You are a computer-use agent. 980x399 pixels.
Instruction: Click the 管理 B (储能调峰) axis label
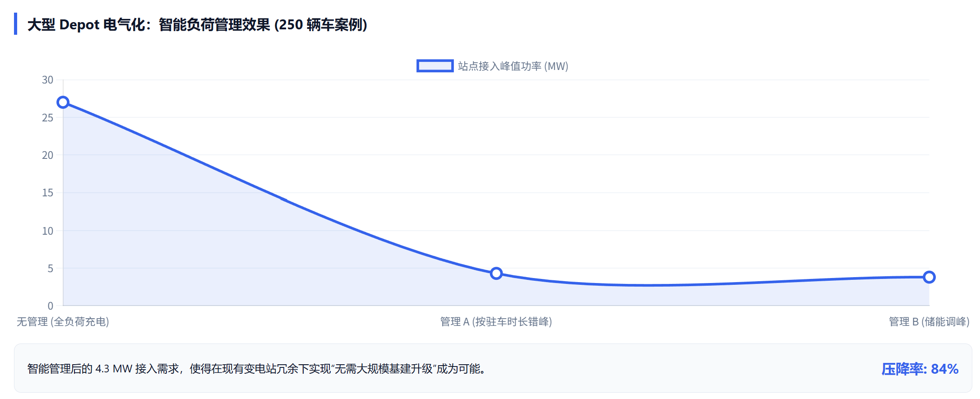click(929, 322)
